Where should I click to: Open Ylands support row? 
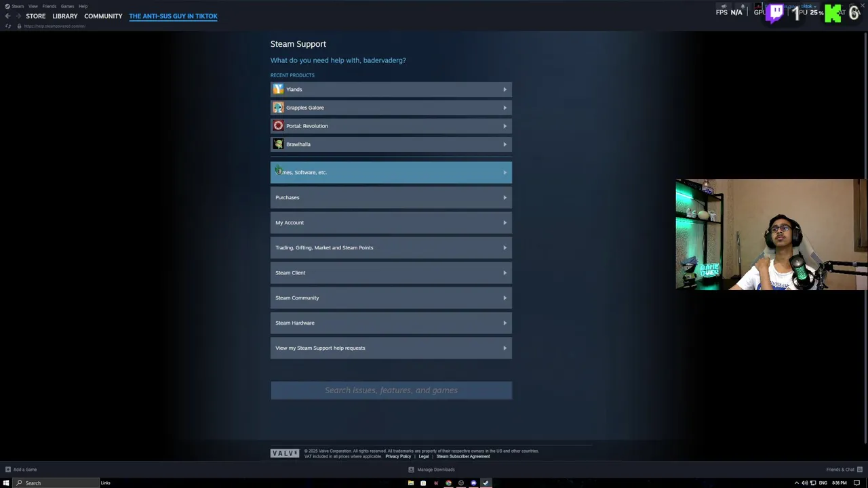pos(391,89)
